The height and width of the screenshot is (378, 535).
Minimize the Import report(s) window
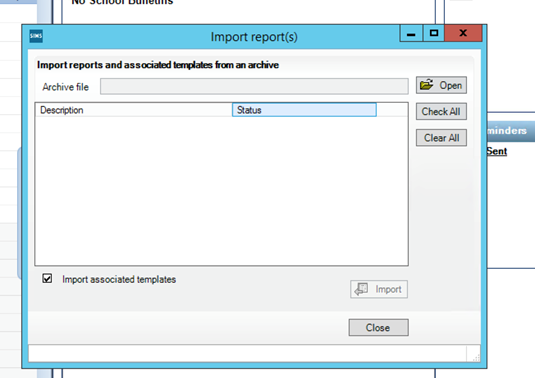point(411,33)
